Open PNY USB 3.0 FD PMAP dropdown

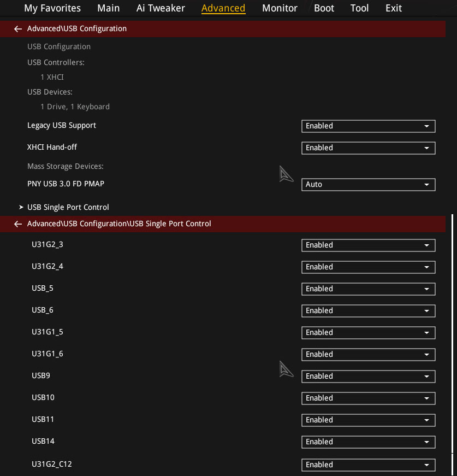[368, 185]
